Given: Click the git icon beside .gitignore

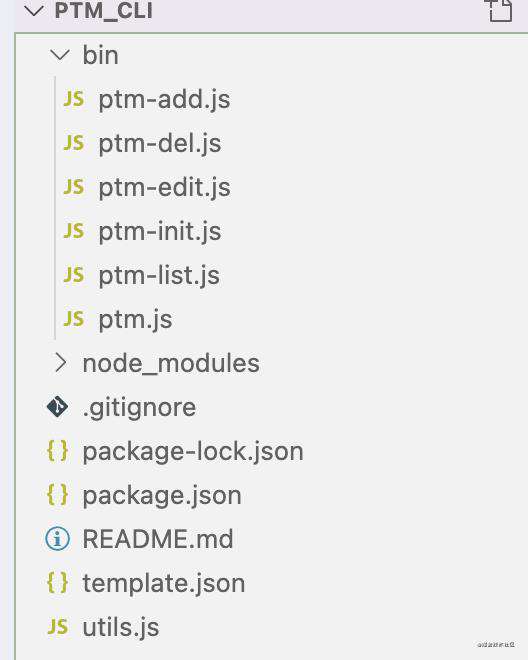Looking at the screenshot, I should [x=58, y=407].
